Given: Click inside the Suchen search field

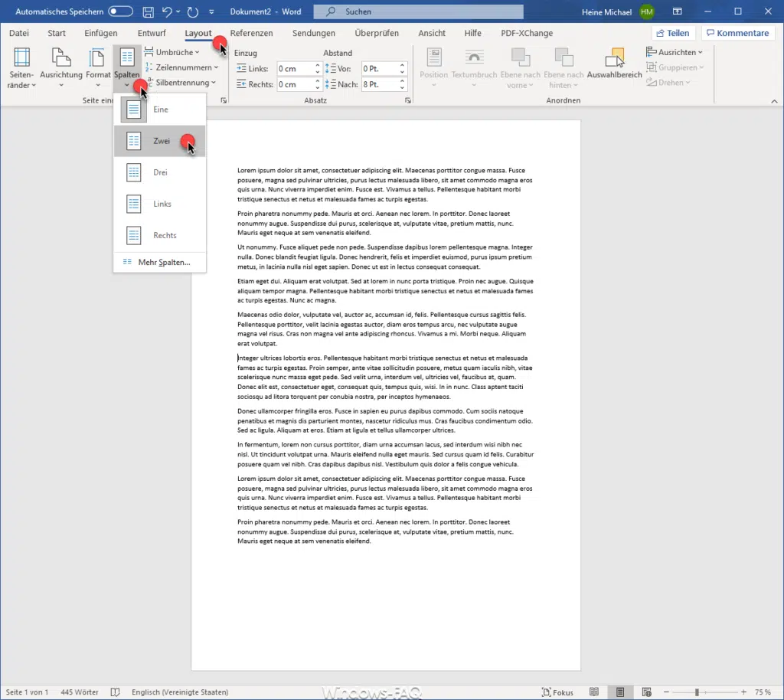Looking at the screenshot, I should tap(418, 11).
